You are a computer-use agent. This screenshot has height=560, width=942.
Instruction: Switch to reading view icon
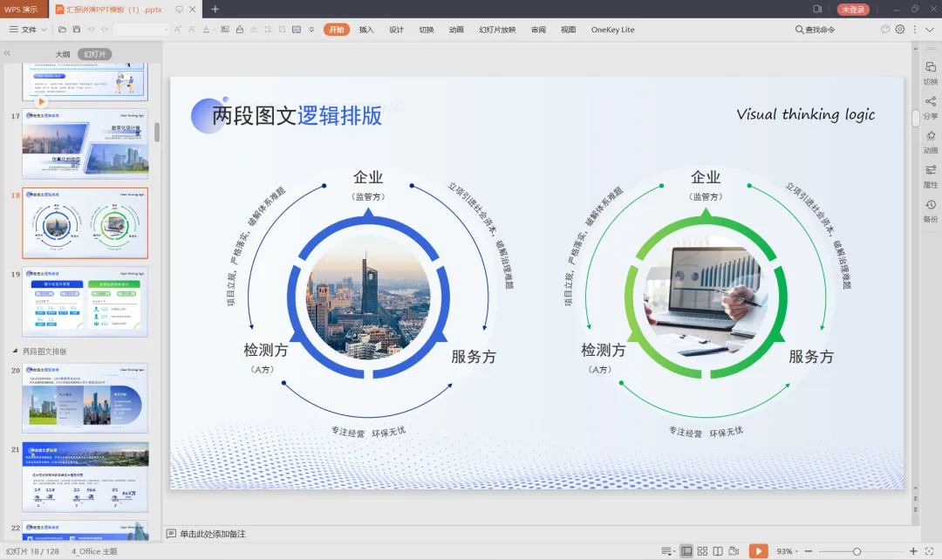pyautogui.click(x=718, y=551)
